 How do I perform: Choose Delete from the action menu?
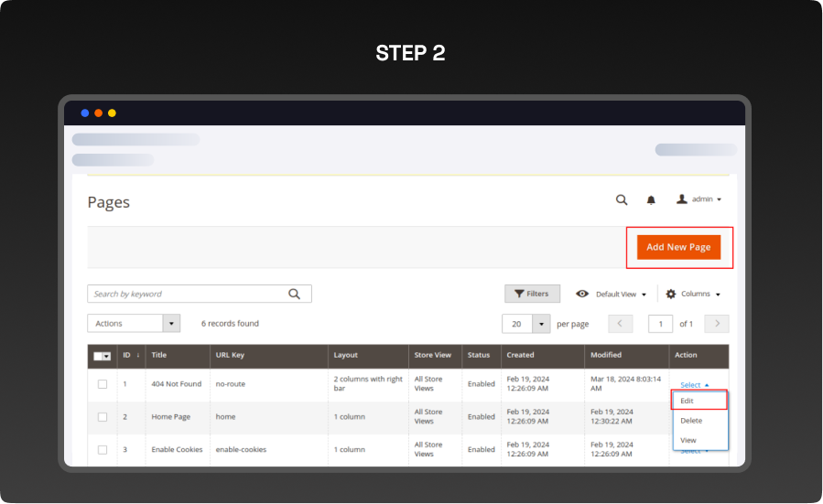[691, 421]
